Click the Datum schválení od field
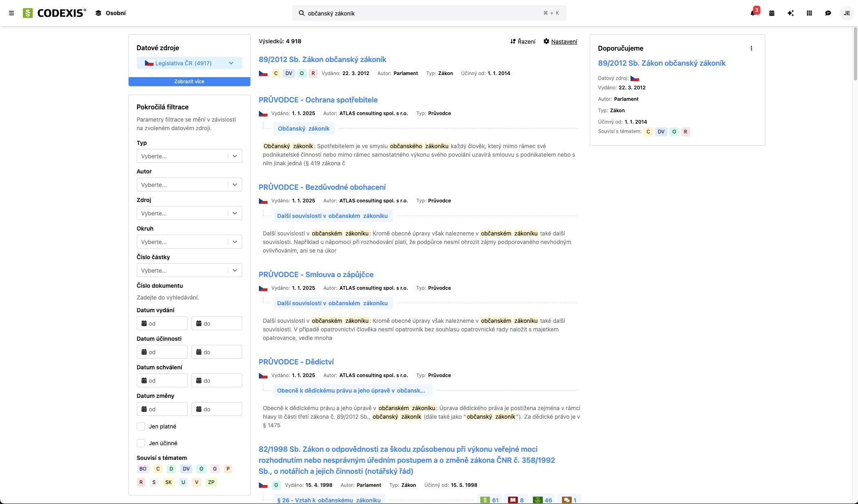This screenshot has height=504, width=858. (x=162, y=380)
